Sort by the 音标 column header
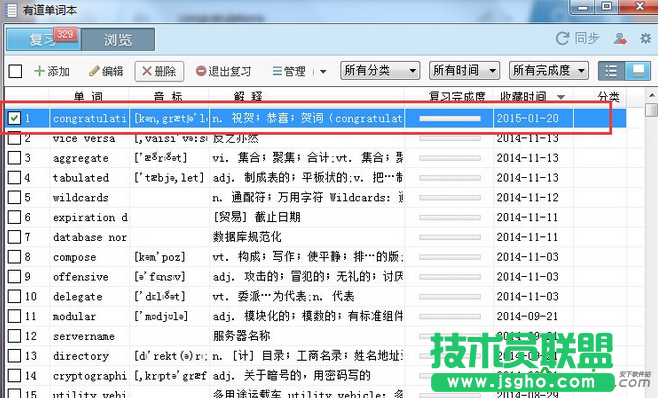Screen dimensions: 658x398 (168, 97)
